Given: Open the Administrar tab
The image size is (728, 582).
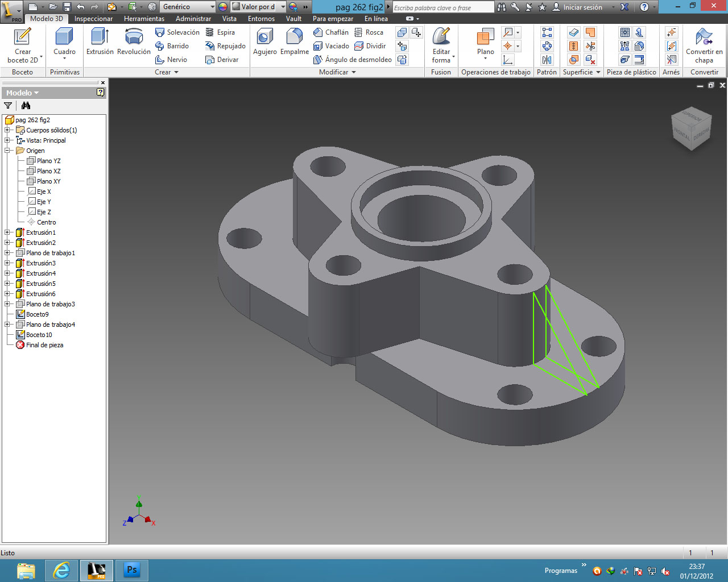Looking at the screenshot, I should (x=193, y=19).
